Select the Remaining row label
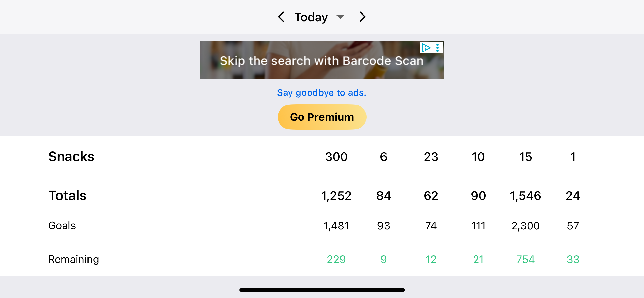 pyautogui.click(x=74, y=260)
